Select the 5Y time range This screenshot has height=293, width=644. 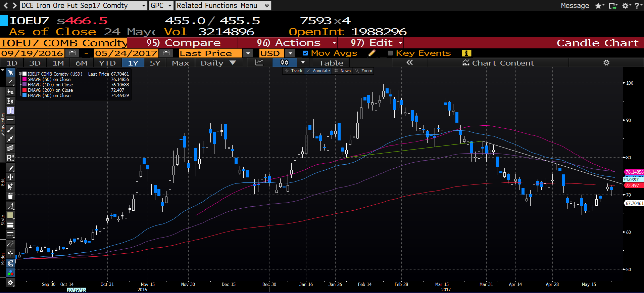coord(155,63)
